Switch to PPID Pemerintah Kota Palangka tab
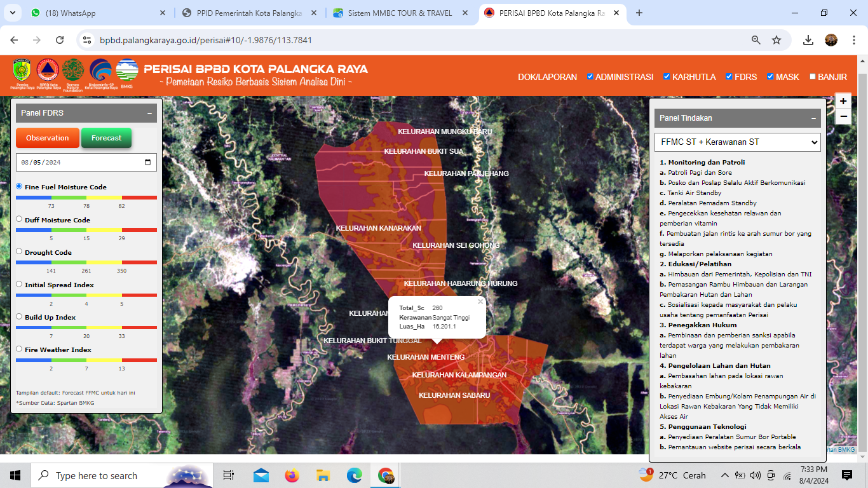The height and width of the screenshot is (488, 868). pos(249,13)
